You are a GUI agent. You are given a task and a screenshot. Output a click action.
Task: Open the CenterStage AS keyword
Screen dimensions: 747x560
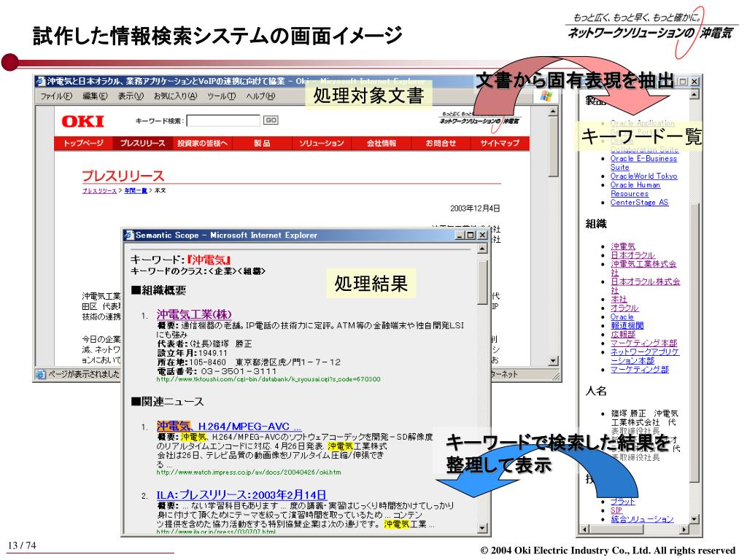(x=639, y=203)
